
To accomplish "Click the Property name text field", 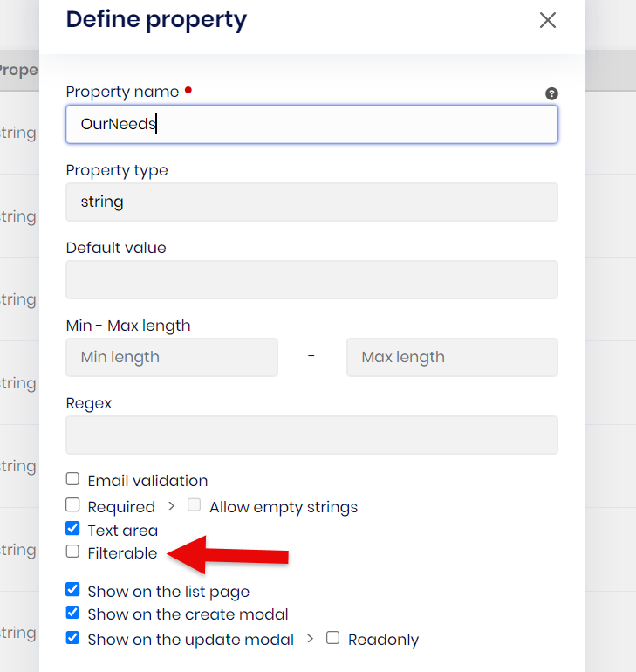I will (x=311, y=124).
